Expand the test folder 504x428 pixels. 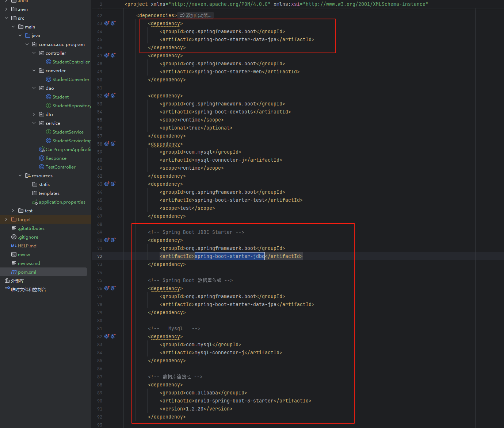point(13,211)
